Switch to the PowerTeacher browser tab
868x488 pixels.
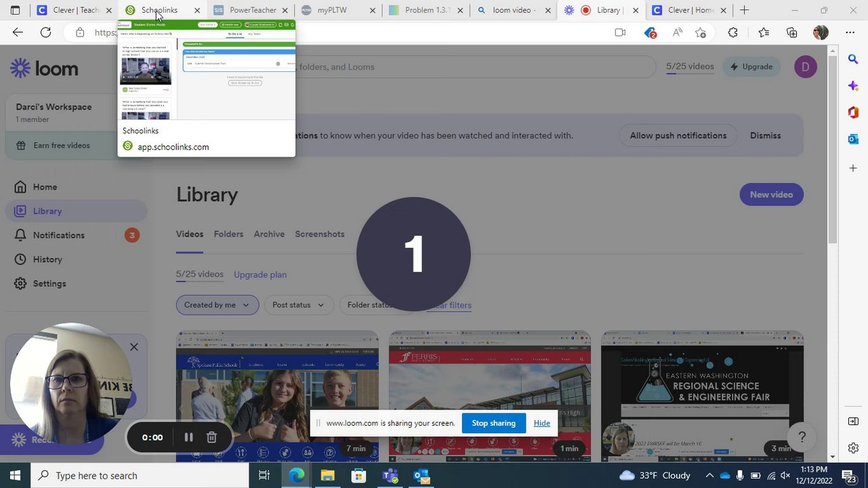point(251,10)
